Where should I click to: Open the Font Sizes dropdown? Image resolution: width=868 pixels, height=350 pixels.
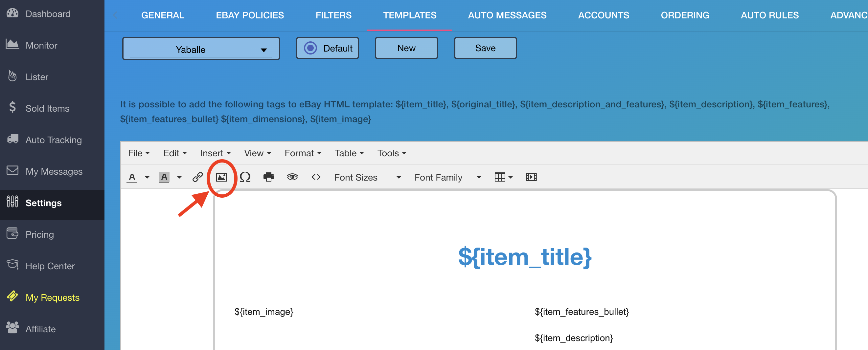(368, 178)
